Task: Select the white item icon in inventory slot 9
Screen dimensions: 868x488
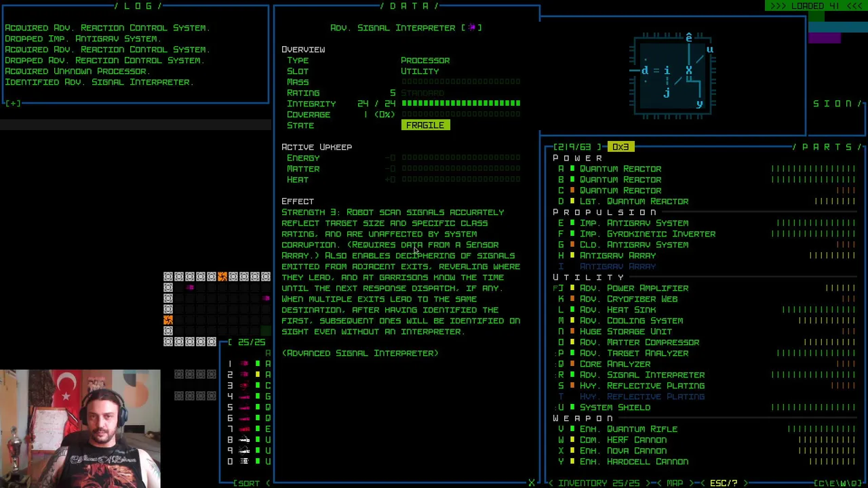Action: (x=244, y=451)
